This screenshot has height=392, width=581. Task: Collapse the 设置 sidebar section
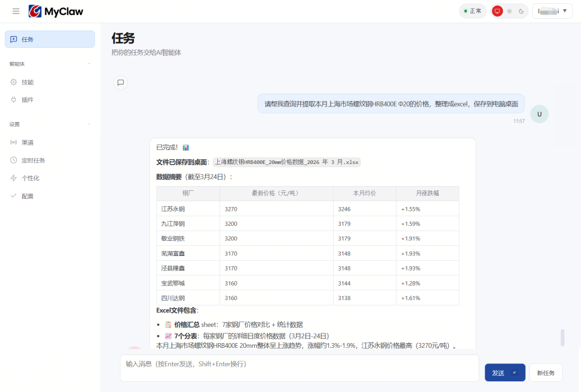[x=89, y=124]
